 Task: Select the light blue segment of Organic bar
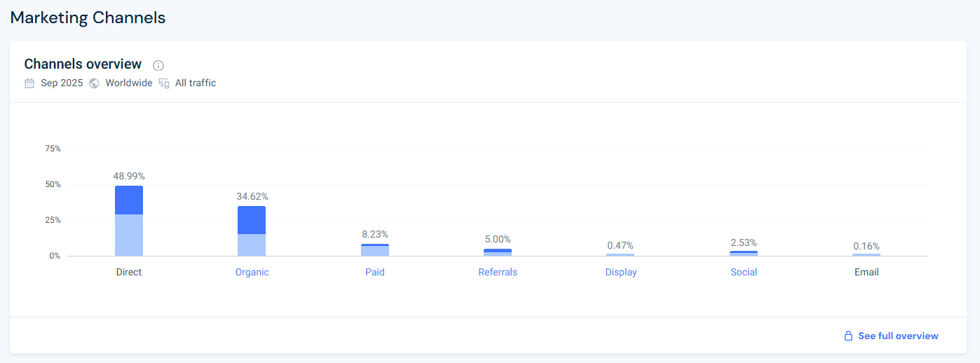click(252, 245)
